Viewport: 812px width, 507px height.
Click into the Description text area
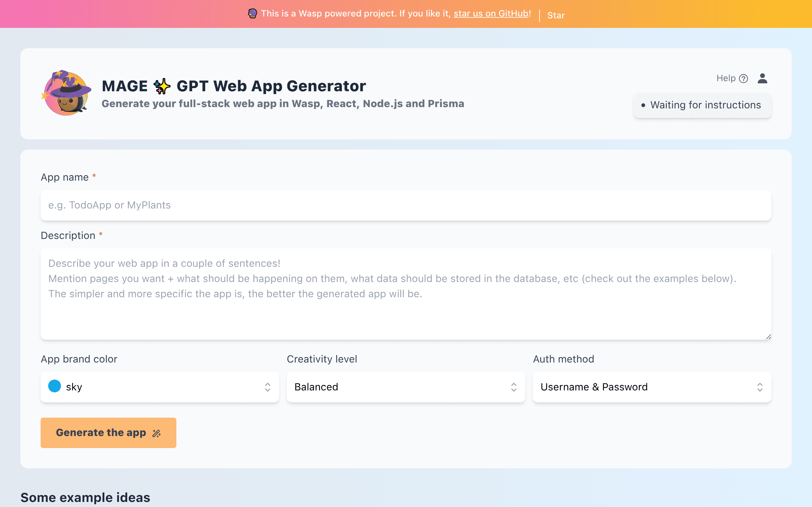406,294
